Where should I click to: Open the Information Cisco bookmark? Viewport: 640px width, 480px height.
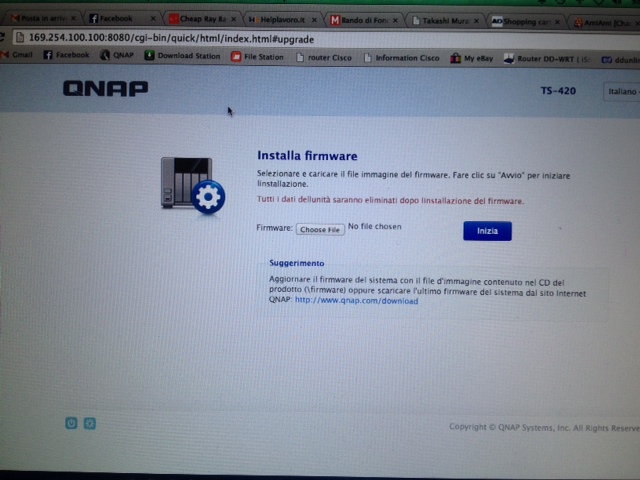point(400,58)
